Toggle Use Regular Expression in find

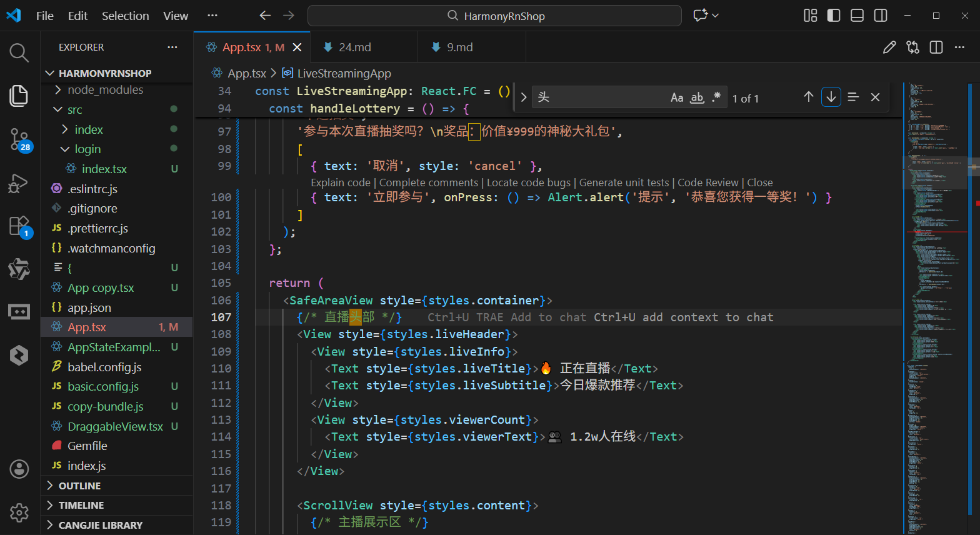[x=716, y=97]
